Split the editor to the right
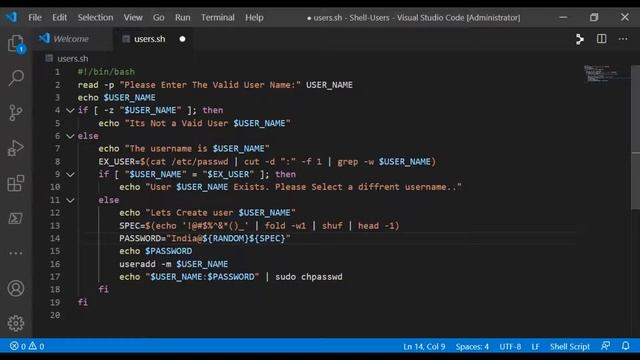Image resolution: width=640 pixels, height=360 pixels. tap(601, 39)
